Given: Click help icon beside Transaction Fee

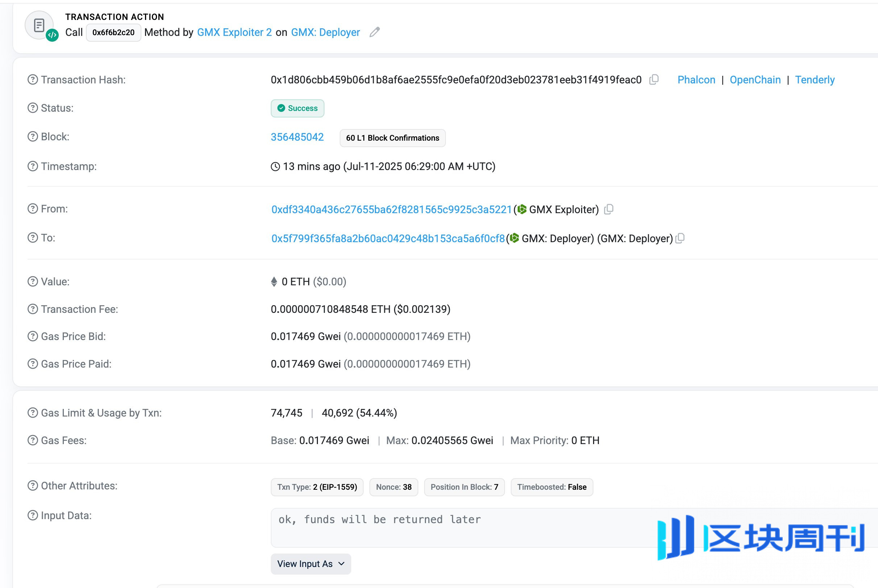Looking at the screenshot, I should 33,309.
